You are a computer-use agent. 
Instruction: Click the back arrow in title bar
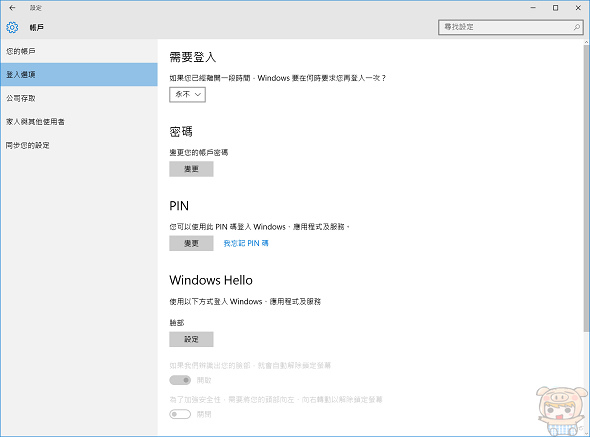coord(12,8)
